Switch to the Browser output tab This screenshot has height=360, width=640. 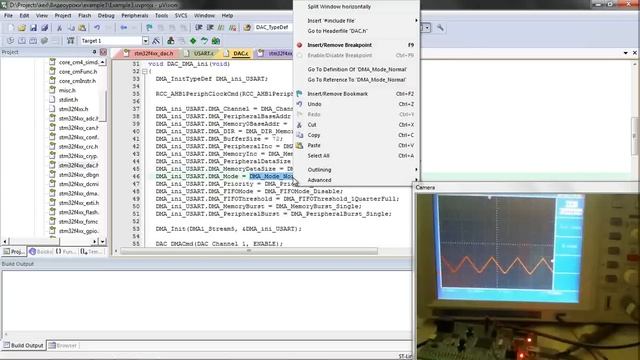click(x=62, y=345)
